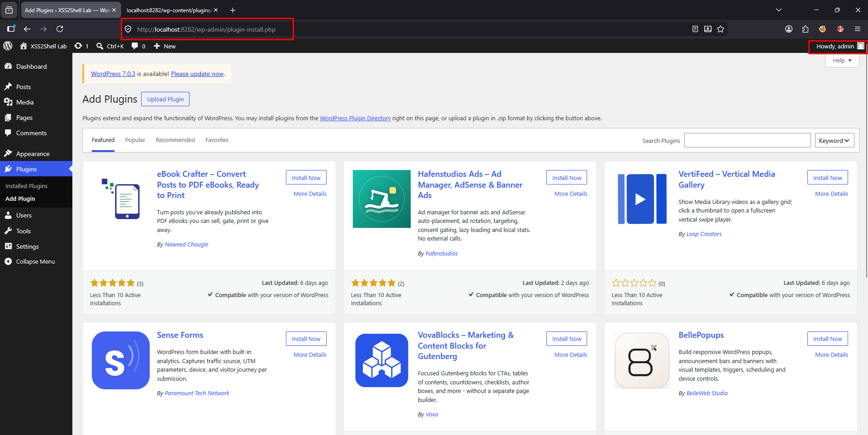Click the Sense Forms plugin thumbnail
868x435 pixels.
click(x=121, y=360)
